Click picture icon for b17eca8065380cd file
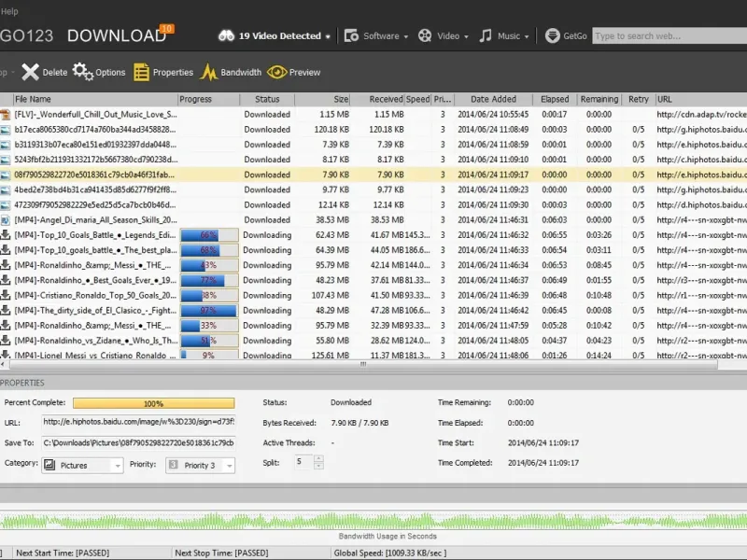 click(6, 130)
